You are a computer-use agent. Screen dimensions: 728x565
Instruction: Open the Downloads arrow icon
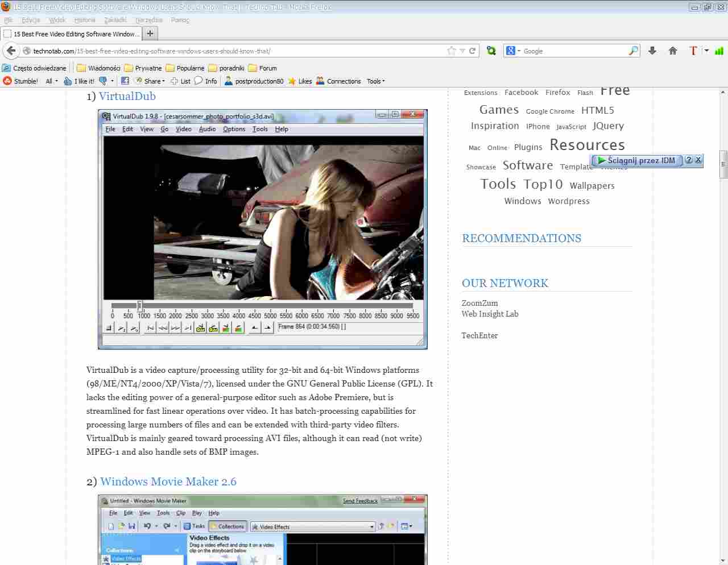point(652,51)
